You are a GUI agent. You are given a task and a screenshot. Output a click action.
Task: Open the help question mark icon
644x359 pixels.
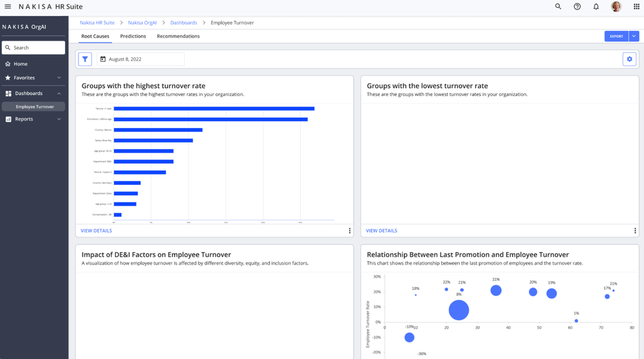tap(577, 6)
